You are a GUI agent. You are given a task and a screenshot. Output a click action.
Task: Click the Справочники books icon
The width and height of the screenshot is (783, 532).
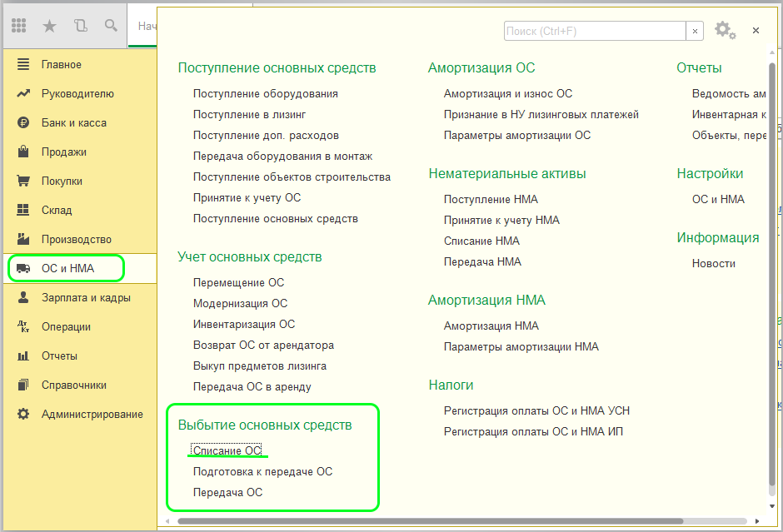23,385
